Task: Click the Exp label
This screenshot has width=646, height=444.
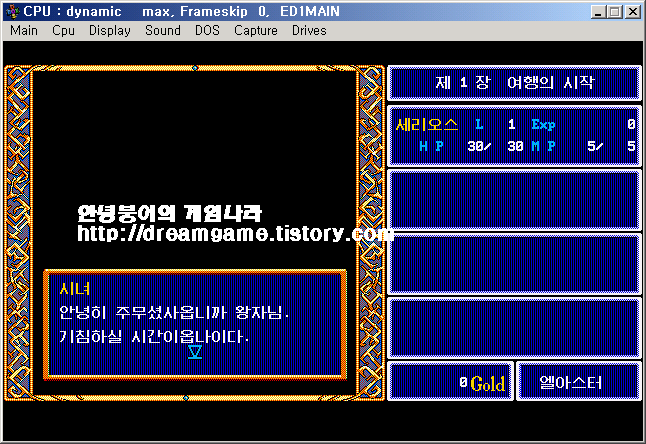Action: tap(543, 124)
